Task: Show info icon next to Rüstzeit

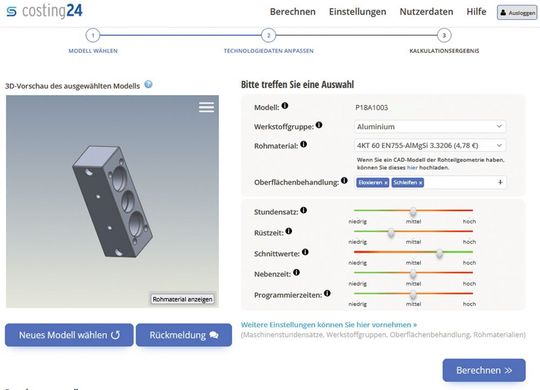Action: [289, 231]
